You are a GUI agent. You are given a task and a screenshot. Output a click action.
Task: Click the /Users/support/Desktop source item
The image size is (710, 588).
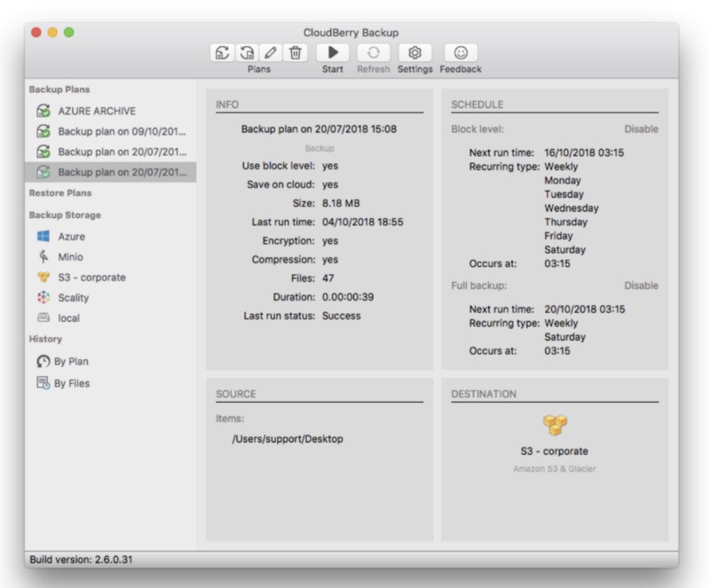pyautogui.click(x=288, y=439)
